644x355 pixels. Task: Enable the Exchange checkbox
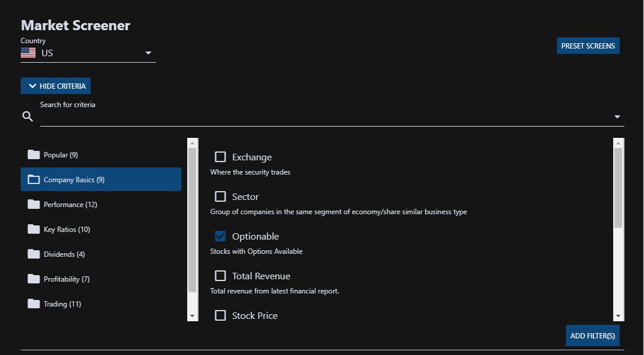click(220, 157)
